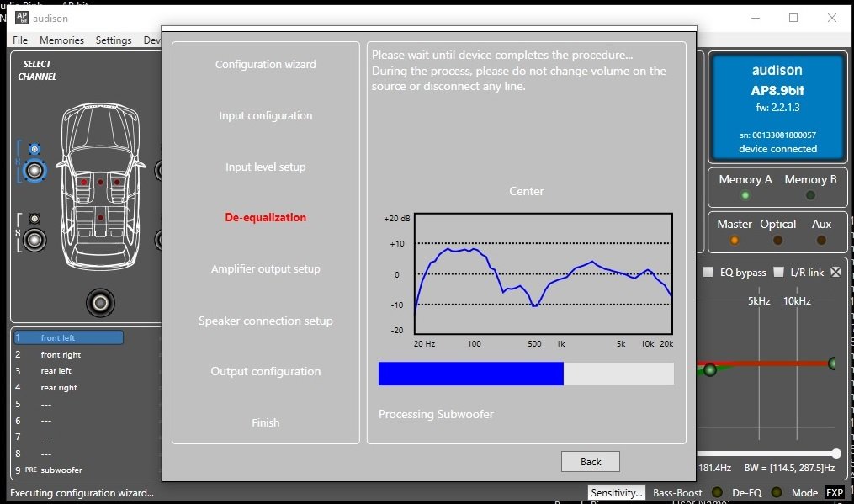Image resolution: width=854 pixels, height=504 pixels.
Task: Select channel 1 front left
Action: click(x=69, y=337)
